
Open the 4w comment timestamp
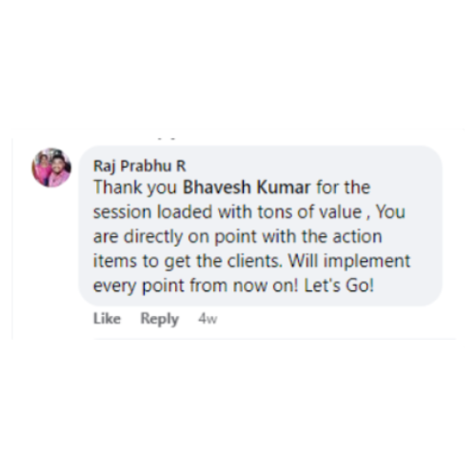(x=208, y=319)
